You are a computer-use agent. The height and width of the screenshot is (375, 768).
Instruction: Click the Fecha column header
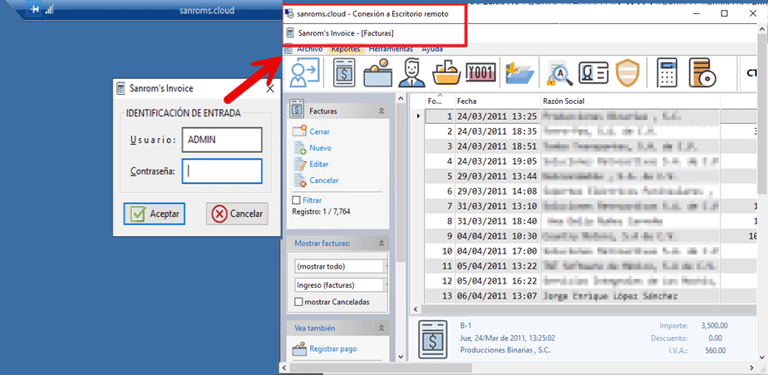[498, 101]
